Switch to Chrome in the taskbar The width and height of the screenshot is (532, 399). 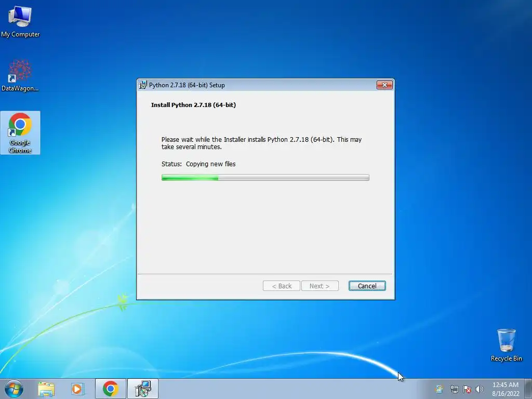tap(111, 389)
